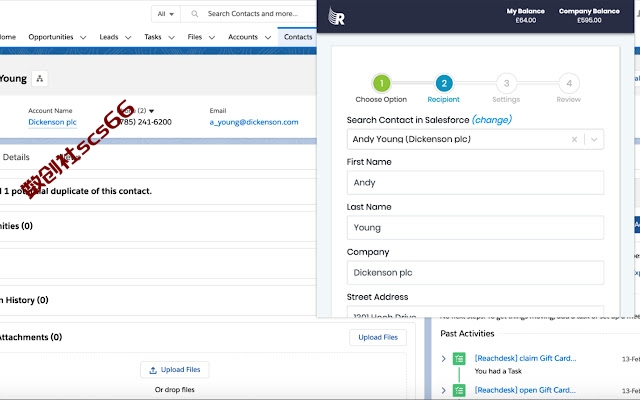Click the a_young@dickenson.com email link

click(254, 122)
